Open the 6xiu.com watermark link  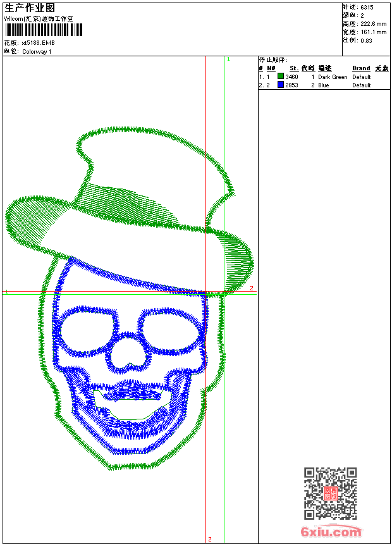[x=331, y=532]
